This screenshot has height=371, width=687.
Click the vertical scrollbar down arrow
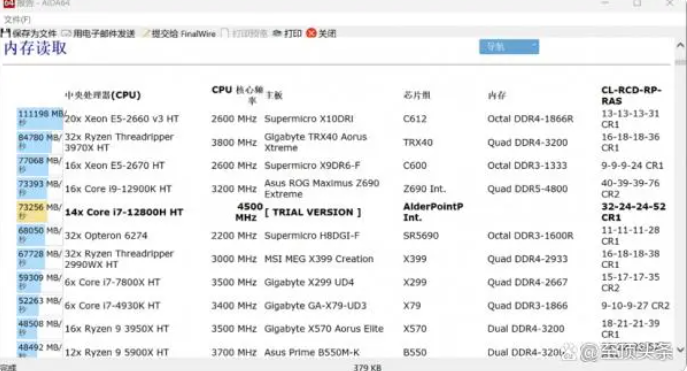[x=680, y=350]
